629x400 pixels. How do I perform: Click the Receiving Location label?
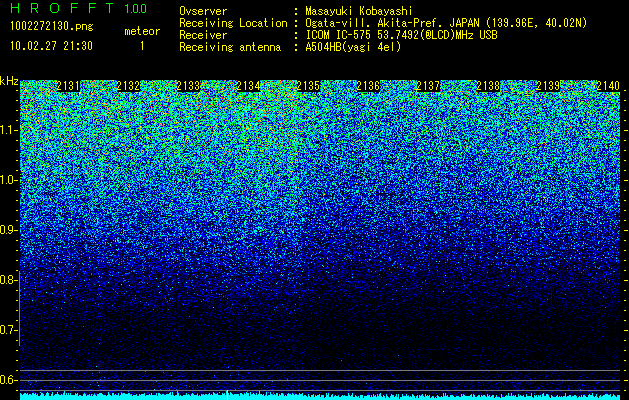[233, 23]
